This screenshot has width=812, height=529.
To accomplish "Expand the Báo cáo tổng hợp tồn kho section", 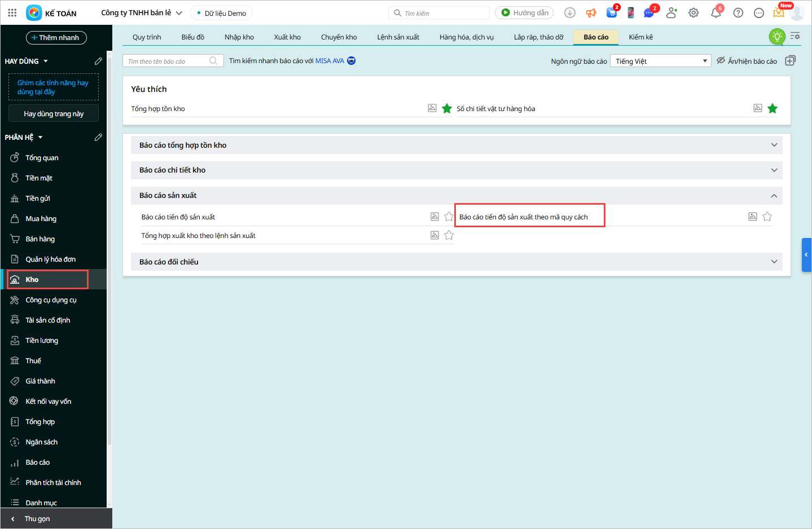I will click(x=774, y=145).
